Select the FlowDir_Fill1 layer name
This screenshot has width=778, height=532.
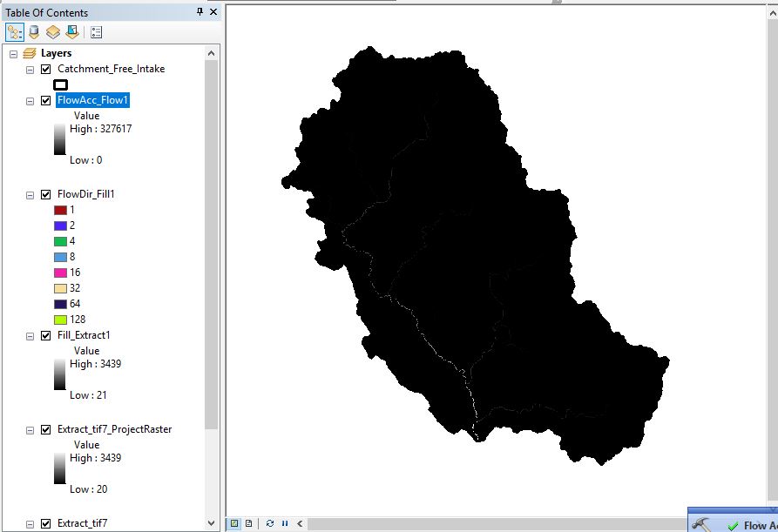point(86,194)
